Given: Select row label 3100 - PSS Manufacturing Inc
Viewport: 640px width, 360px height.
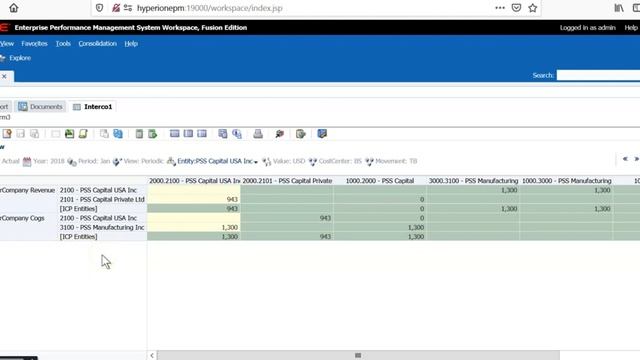Looking at the screenshot, I should click(102, 227).
